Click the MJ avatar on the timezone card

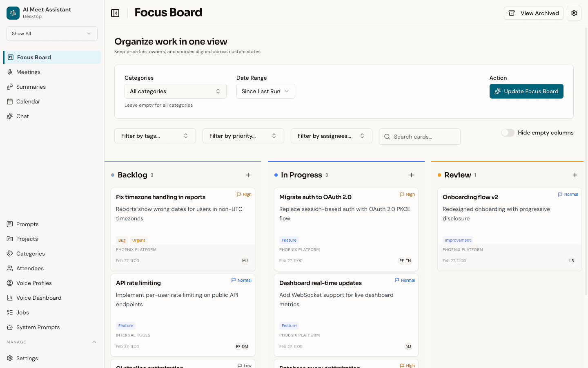pyautogui.click(x=245, y=260)
